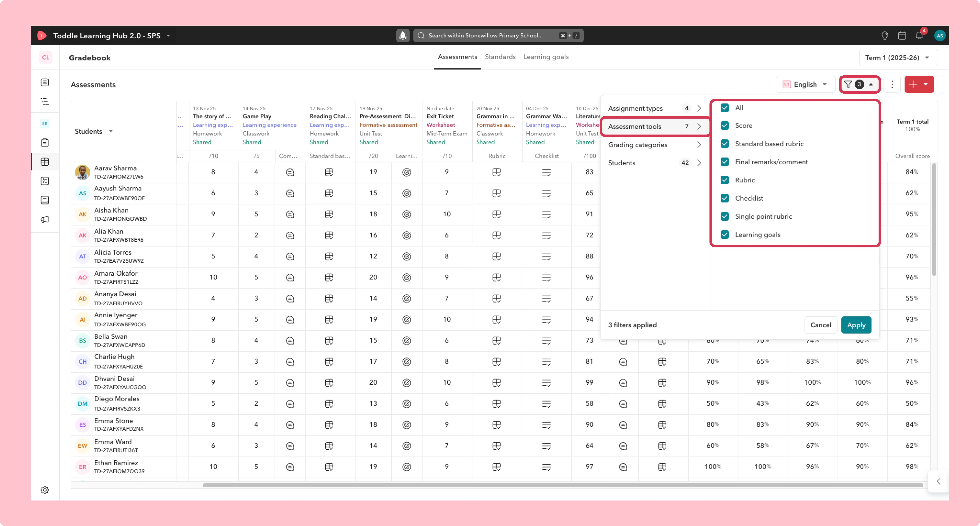Open the Toddle Learning Hub workspace switcher

112,35
